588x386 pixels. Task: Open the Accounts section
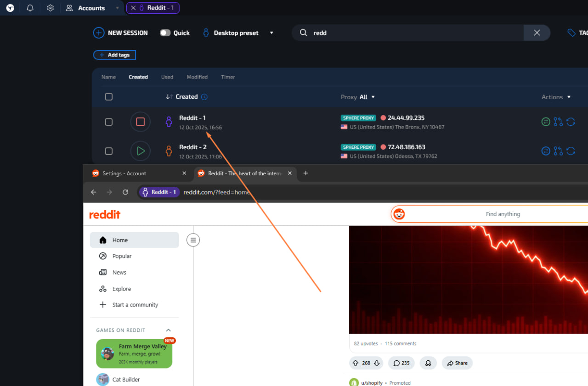pos(85,8)
